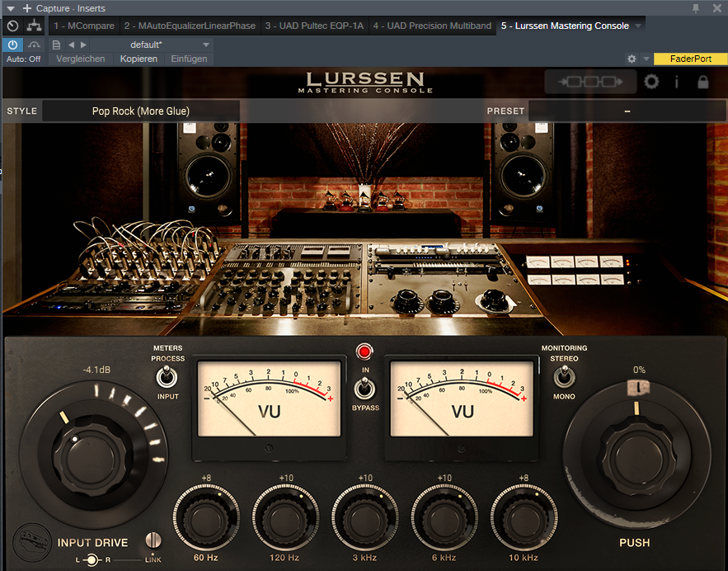Image resolution: width=728 pixels, height=571 pixels.
Task: Click the sidechain icon next to power button
Action: point(34,45)
